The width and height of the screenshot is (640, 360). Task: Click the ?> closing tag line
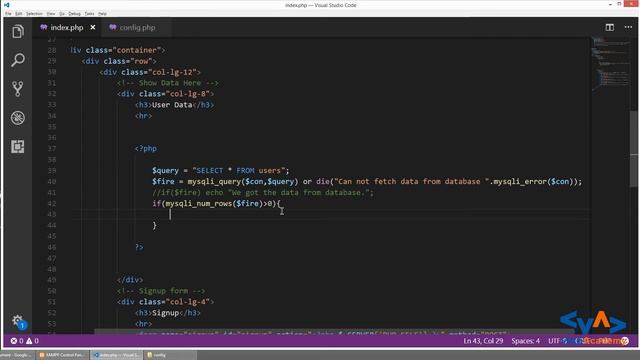[139, 247]
